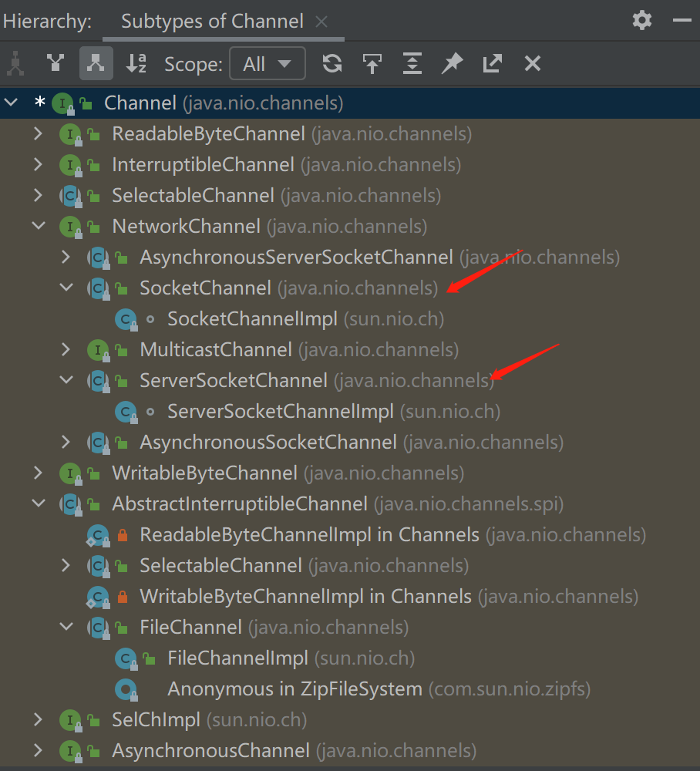Toggle alphabetical sorting of hierarchy
Screen dimensions: 700x771
pos(136,63)
